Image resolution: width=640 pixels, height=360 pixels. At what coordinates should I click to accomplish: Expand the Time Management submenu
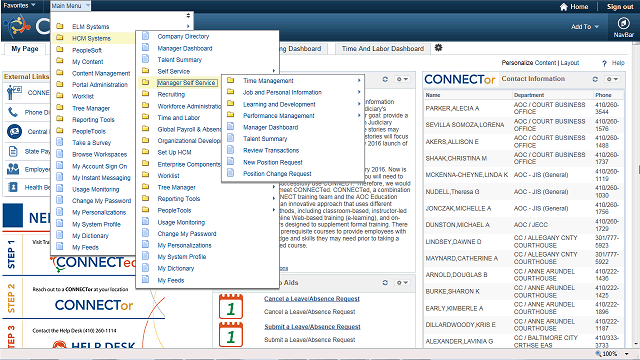[268, 81]
